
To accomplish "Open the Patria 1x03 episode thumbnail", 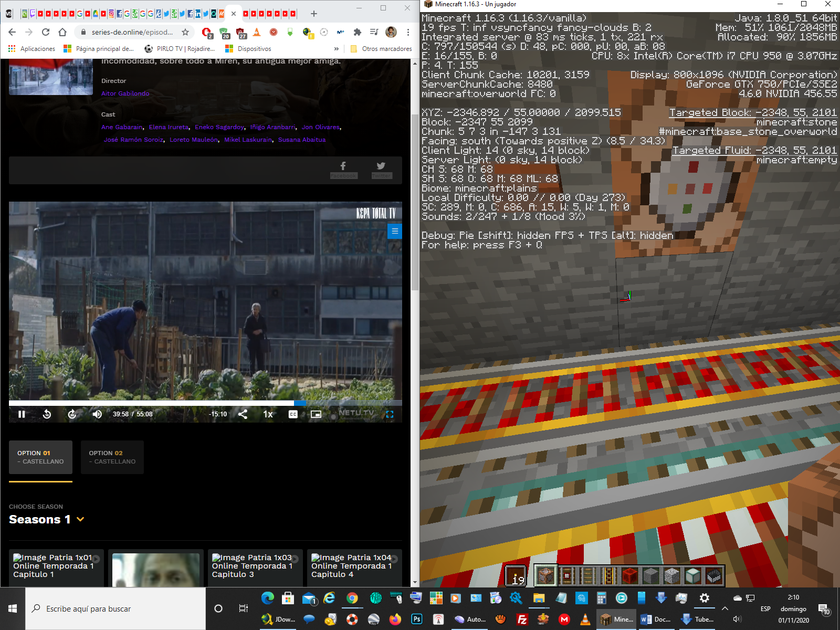I will (x=253, y=566).
